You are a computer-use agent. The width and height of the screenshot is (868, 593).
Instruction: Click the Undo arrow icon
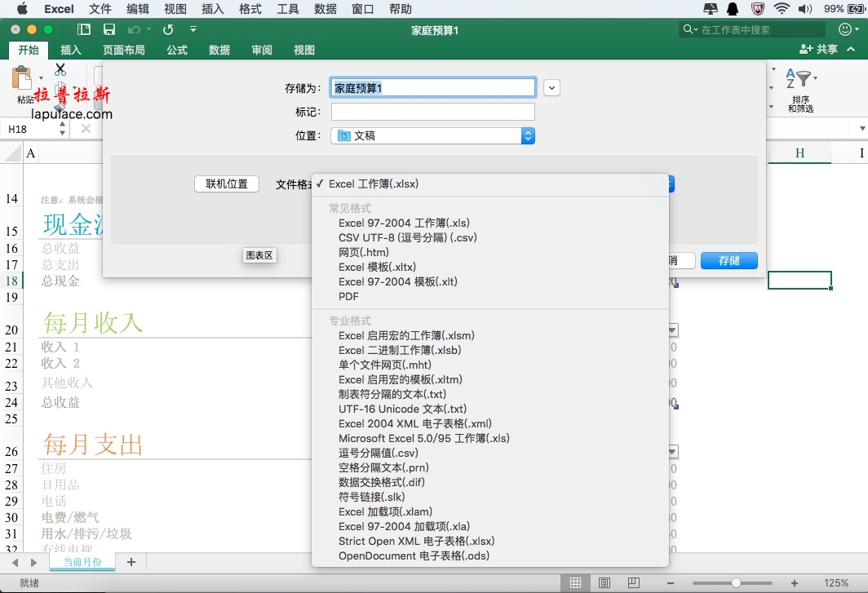click(x=134, y=29)
